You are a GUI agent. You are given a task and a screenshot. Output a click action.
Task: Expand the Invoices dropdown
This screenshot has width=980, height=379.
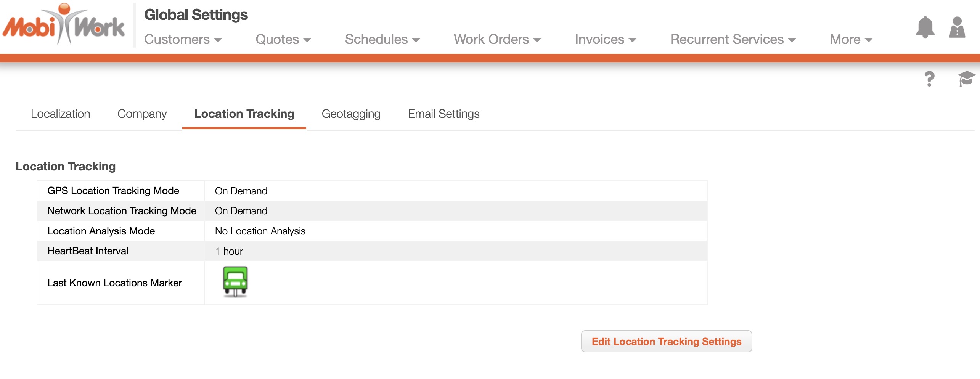(605, 39)
